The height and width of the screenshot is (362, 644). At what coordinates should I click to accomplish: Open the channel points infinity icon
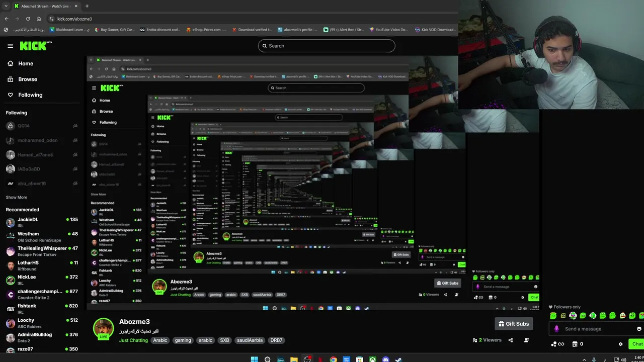557,344
